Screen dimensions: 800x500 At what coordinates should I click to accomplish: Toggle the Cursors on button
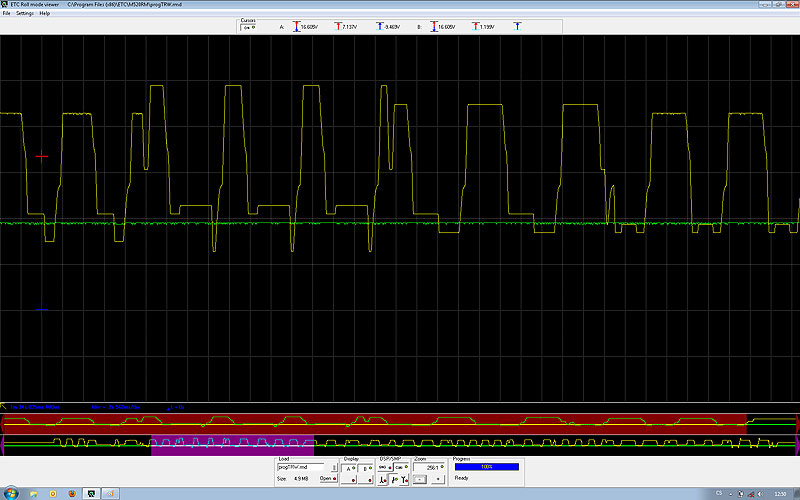249,27
